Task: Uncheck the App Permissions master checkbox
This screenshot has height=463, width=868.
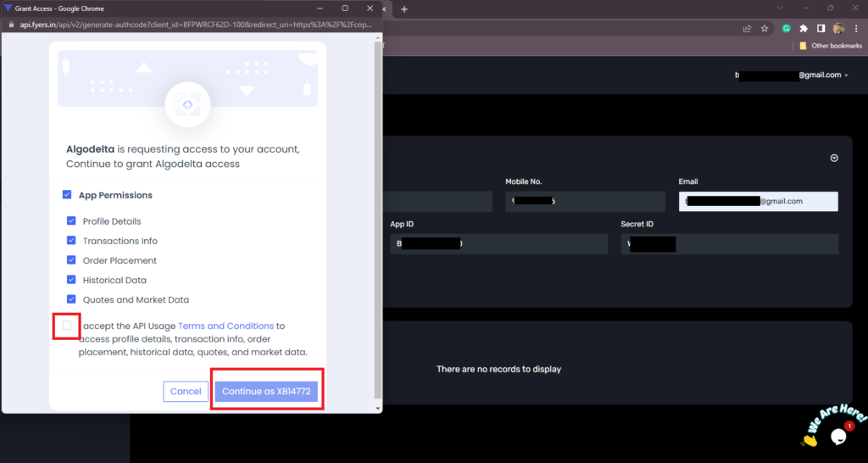Action: coord(67,194)
